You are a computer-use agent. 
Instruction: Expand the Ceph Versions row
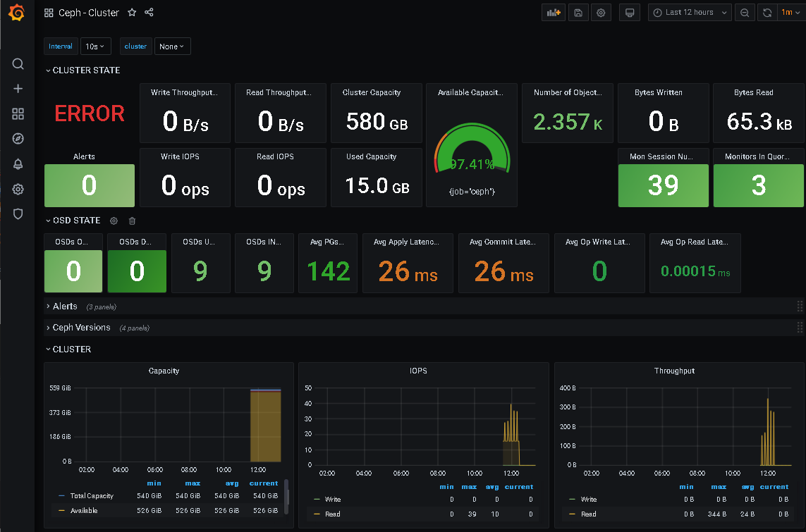[x=78, y=328]
